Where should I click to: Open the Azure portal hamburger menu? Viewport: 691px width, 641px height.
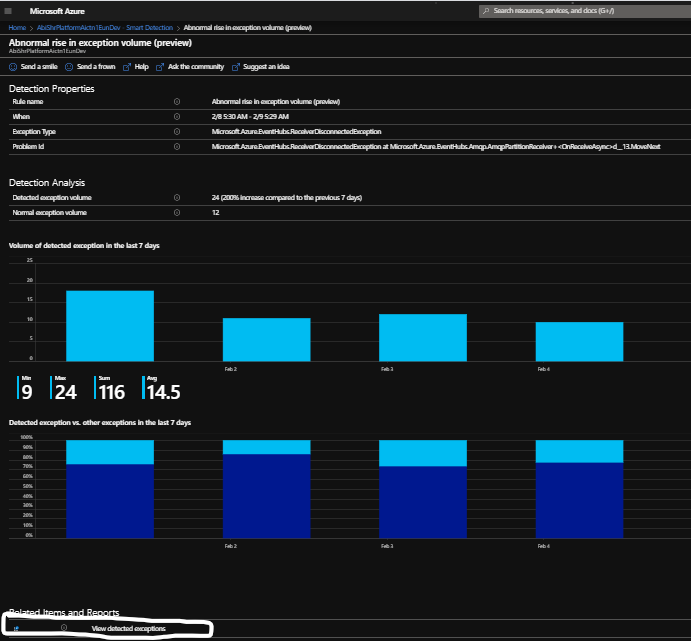pos(8,11)
